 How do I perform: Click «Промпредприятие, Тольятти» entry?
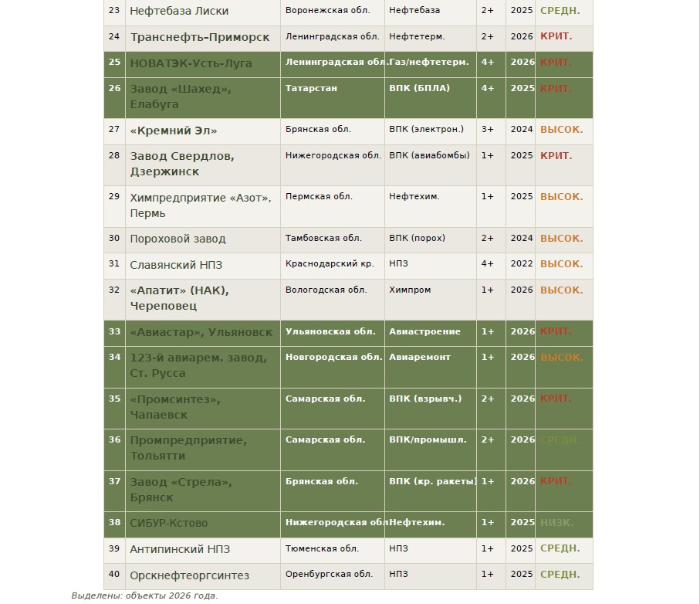click(x=188, y=448)
